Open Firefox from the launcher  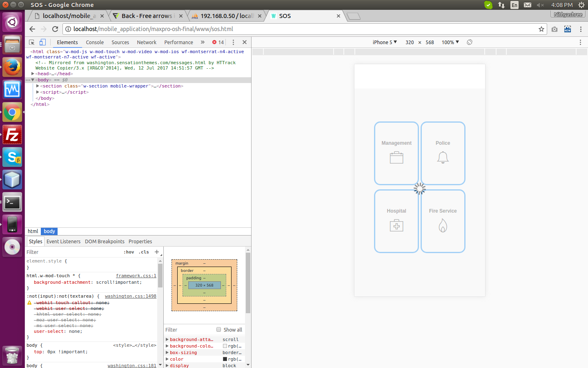point(12,67)
